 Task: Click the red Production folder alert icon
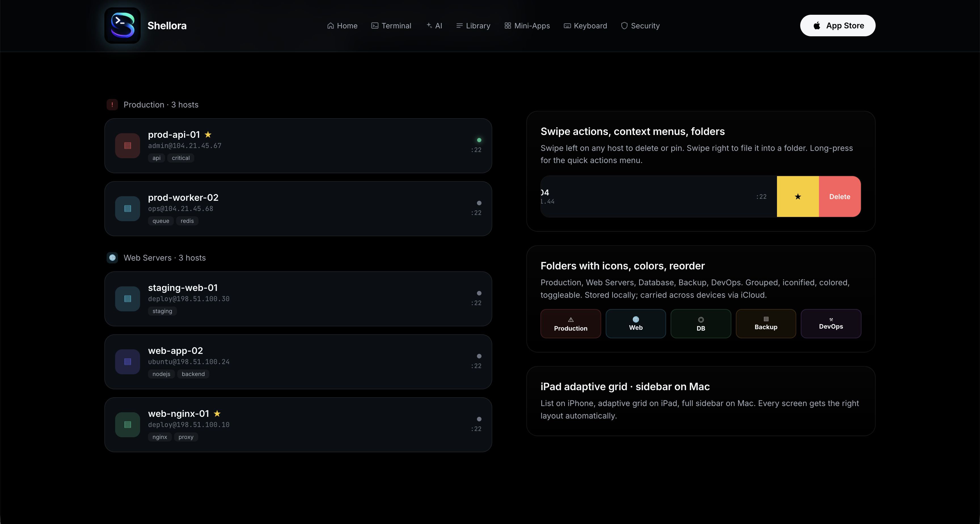point(112,105)
